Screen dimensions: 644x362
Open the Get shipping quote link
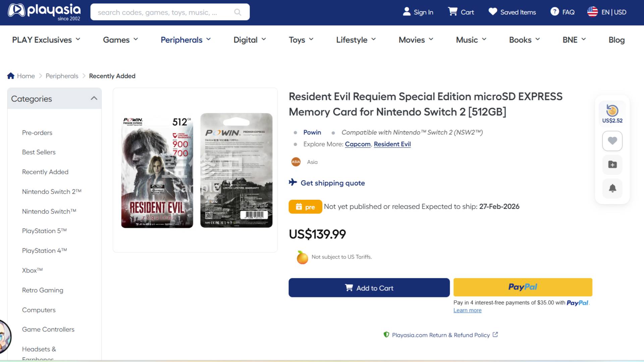pos(332,183)
